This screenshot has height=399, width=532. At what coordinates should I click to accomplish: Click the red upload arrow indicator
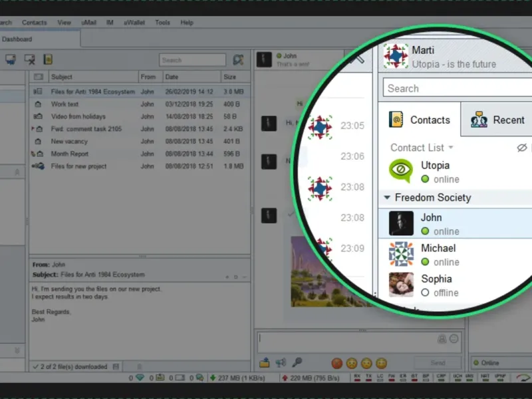(285, 378)
